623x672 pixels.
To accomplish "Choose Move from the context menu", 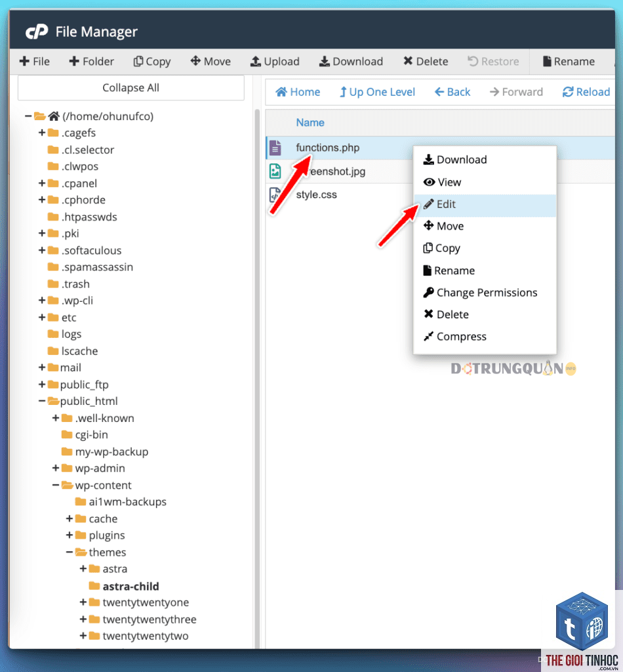I will click(x=485, y=226).
